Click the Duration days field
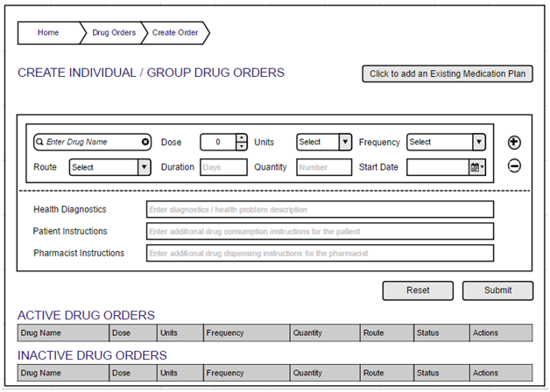 click(223, 167)
